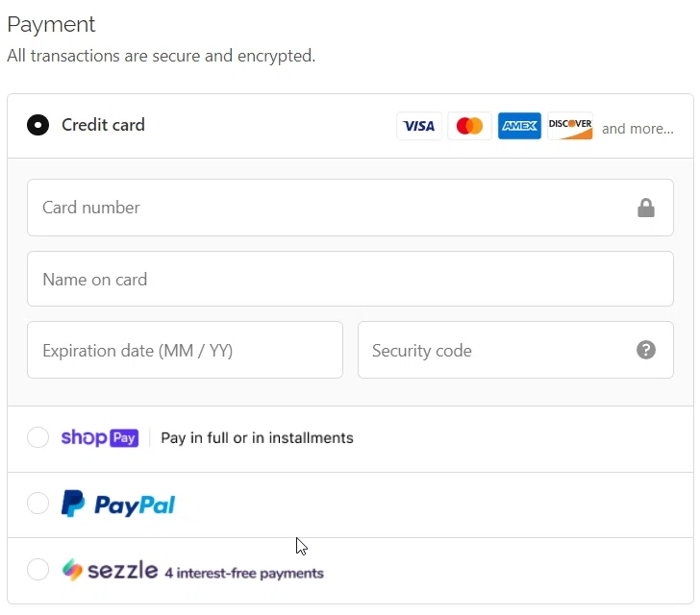Image resolution: width=700 pixels, height=615 pixels.
Task: Choose the Sezzle radio button
Action: tap(37, 570)
